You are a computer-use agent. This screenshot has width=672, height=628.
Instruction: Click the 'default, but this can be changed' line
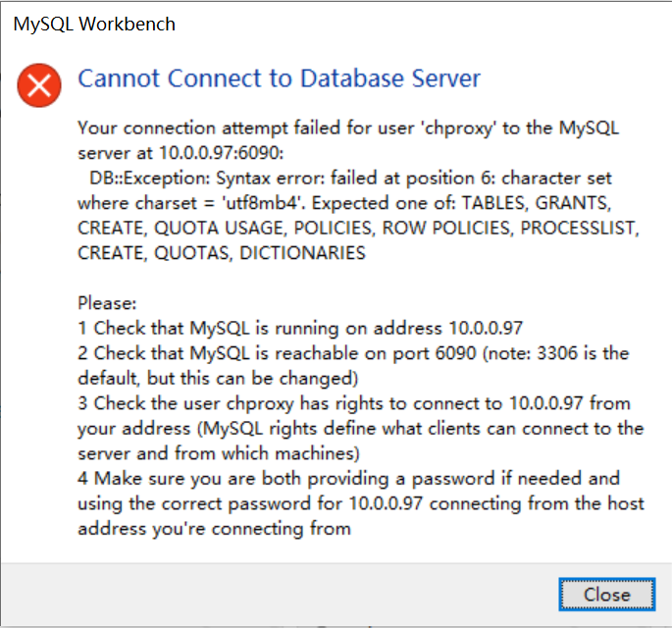point(218,379)
